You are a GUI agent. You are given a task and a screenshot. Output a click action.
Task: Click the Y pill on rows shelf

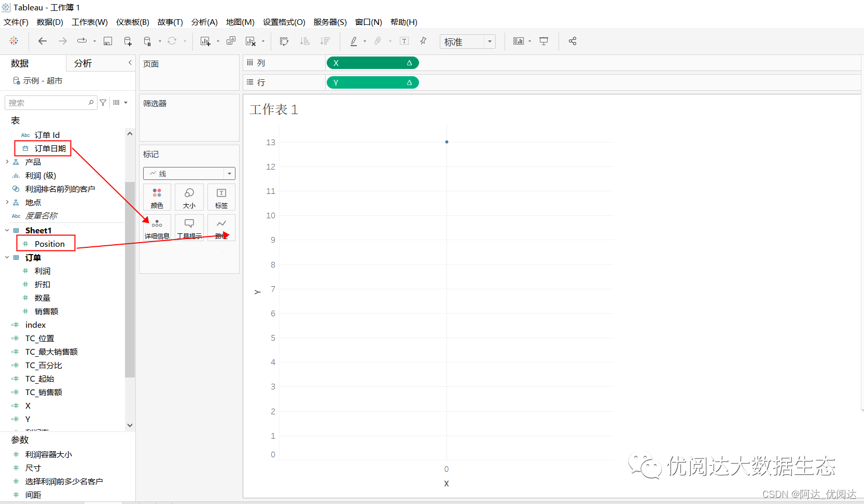pos(372,82)
